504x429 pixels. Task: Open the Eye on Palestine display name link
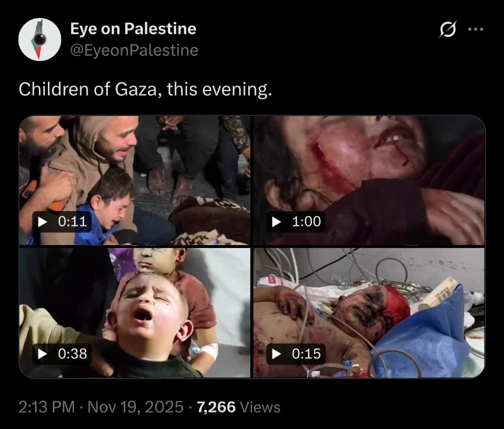[x=133, y=29]
